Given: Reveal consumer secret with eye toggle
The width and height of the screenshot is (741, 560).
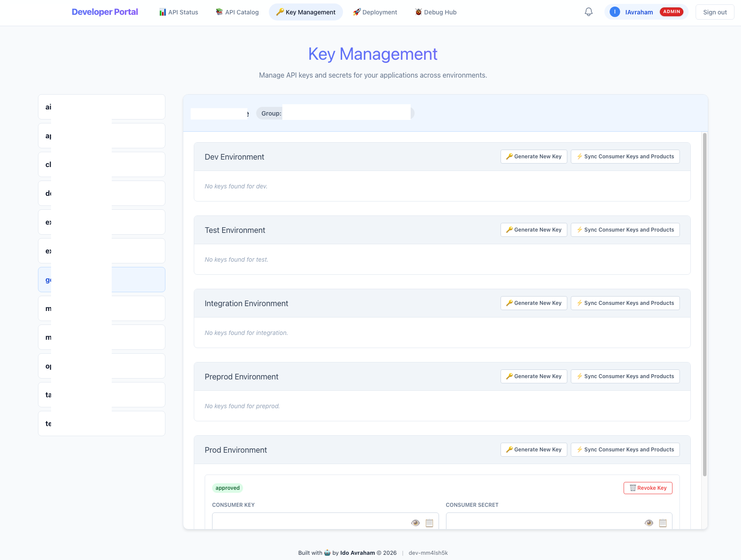Looking at the screenshot, I should (x=648, y=522).
